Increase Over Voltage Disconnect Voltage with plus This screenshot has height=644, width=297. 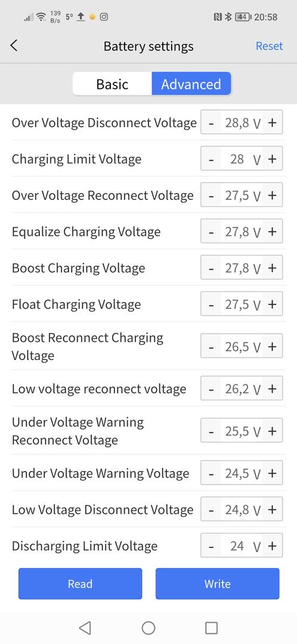(x=273, y=122)
